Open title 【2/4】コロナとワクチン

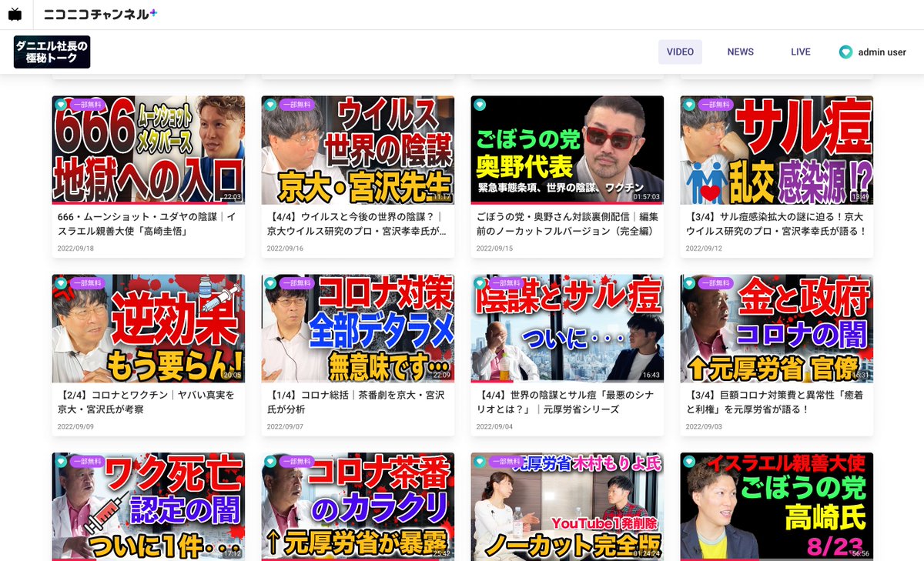tap(146, 402)
